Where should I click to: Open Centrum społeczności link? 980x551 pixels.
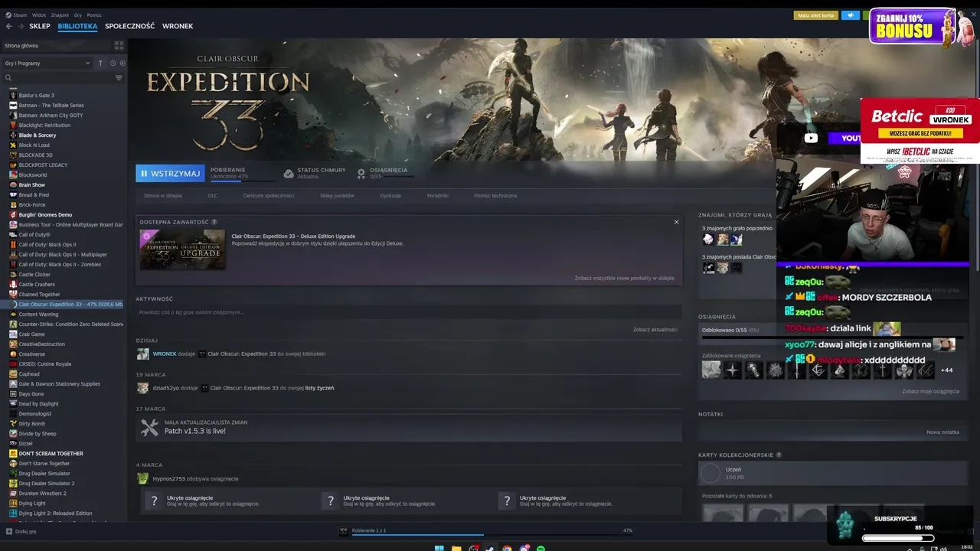pyautogui.click(x=269, y=196)
